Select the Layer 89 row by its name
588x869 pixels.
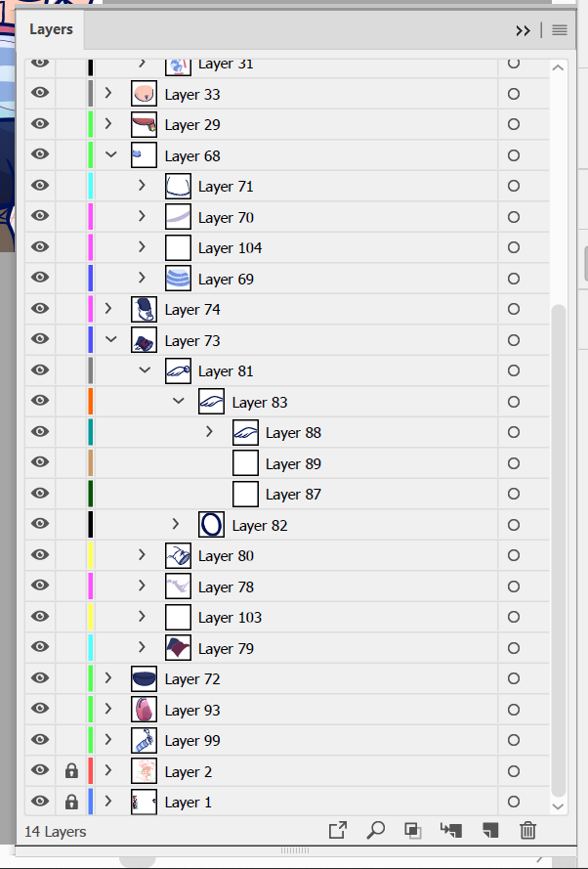click(293, 463)
